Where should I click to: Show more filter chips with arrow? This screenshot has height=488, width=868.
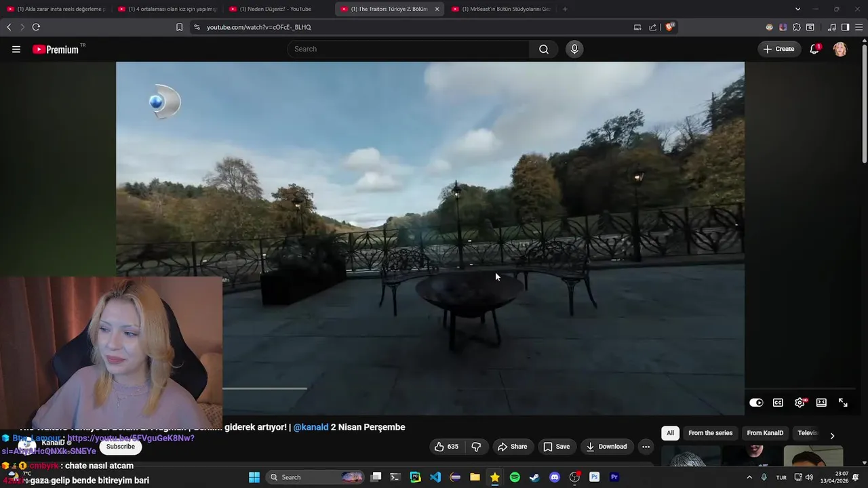coord(832,436)
